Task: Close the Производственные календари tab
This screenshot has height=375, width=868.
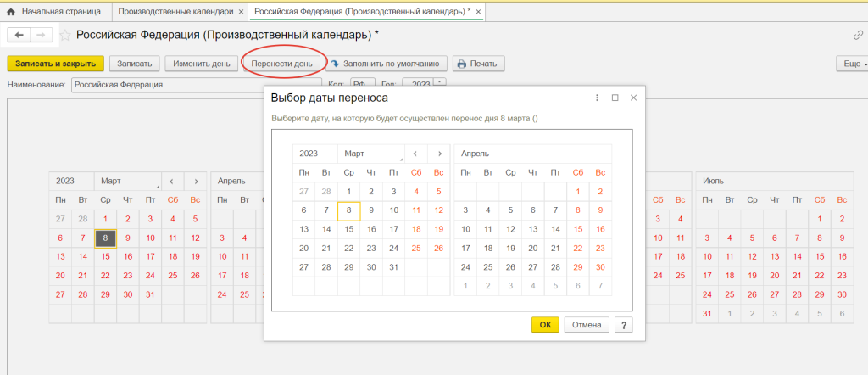Action: [x=241, y=11]
